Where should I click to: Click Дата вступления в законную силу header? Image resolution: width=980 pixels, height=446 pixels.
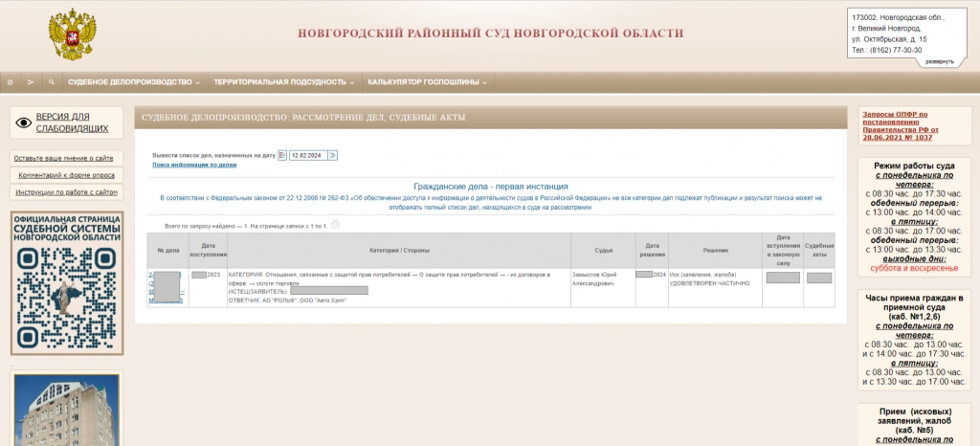pyautogui.click(x=783, y=251)
